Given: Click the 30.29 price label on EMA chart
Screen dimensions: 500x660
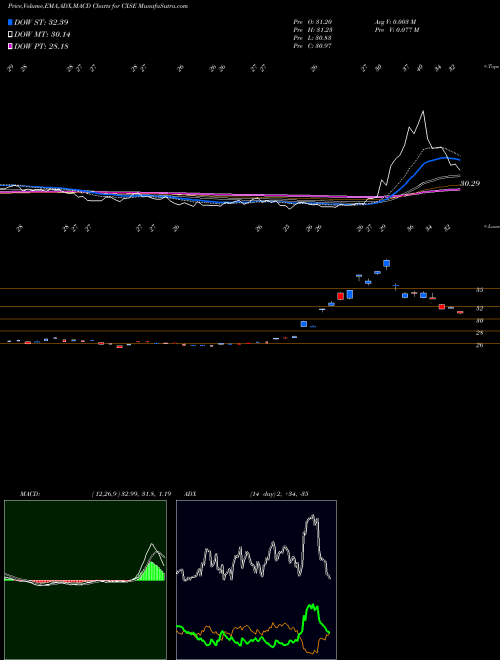Looking at the screenshot, I should (x=470, y=184).
